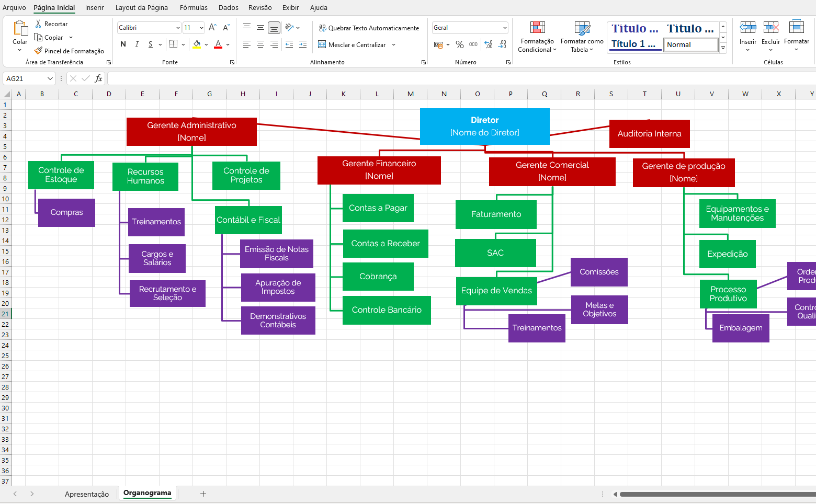Apply the Normal cell style

click(x=690, y=45)
